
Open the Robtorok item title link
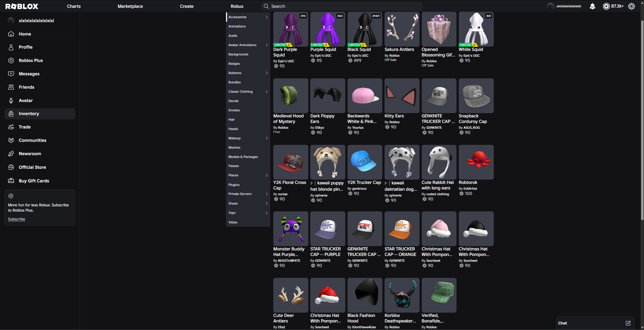point(468,182)
